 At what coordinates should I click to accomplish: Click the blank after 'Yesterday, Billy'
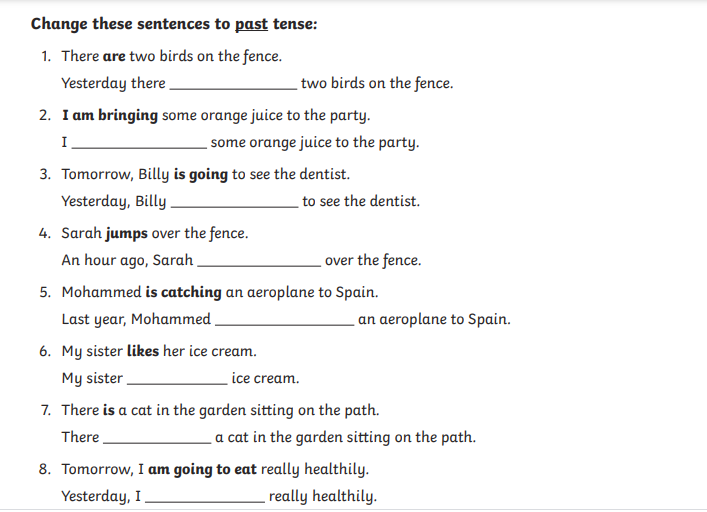pos(234,206)
